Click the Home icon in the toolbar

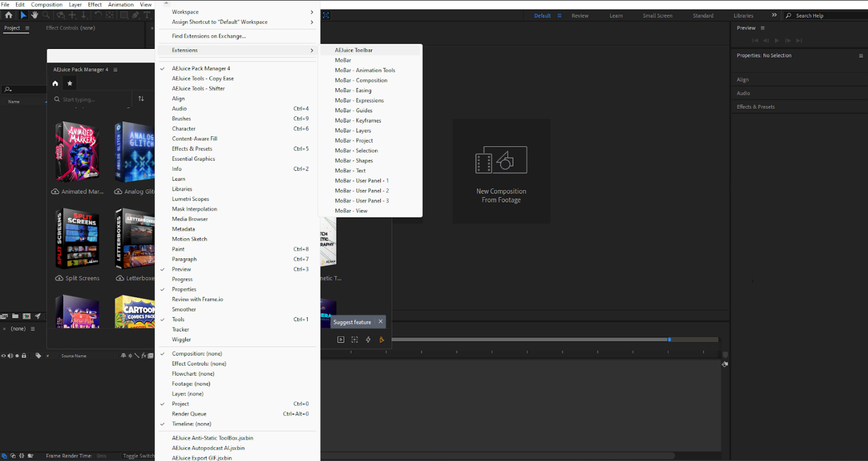(9, 15)
